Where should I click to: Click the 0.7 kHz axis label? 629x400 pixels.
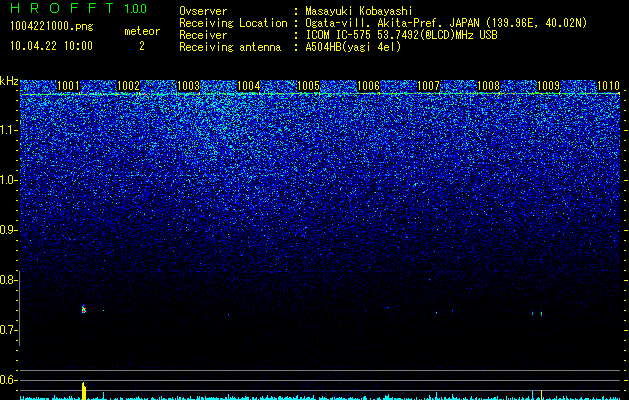pos(7,330)
